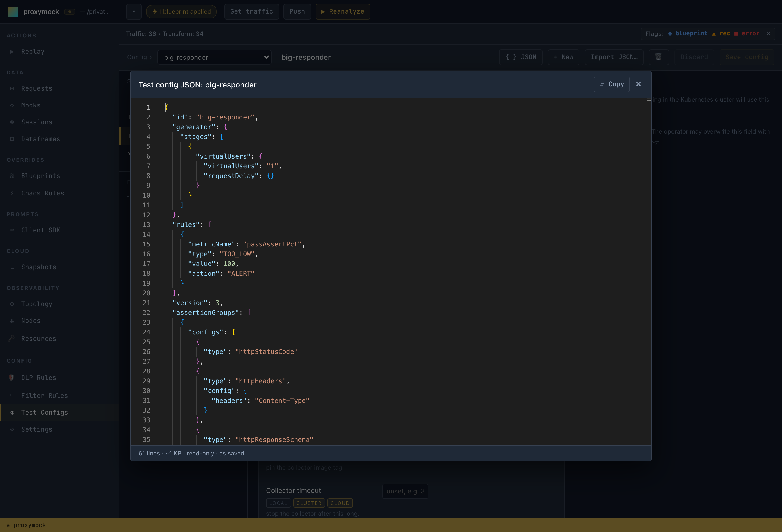782x532 pixels.
Task: Close the Test config JSON dialog
Action: (638, 84)
